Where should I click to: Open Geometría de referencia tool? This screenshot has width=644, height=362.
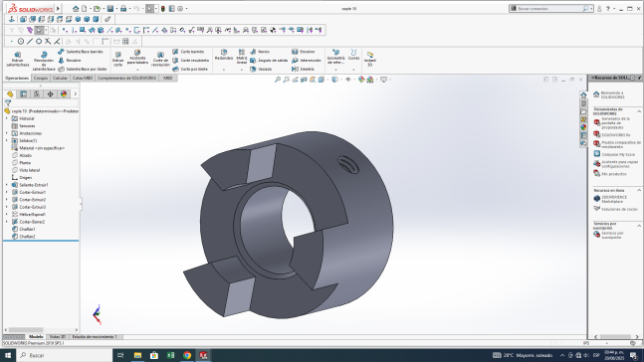click(336, 57)
